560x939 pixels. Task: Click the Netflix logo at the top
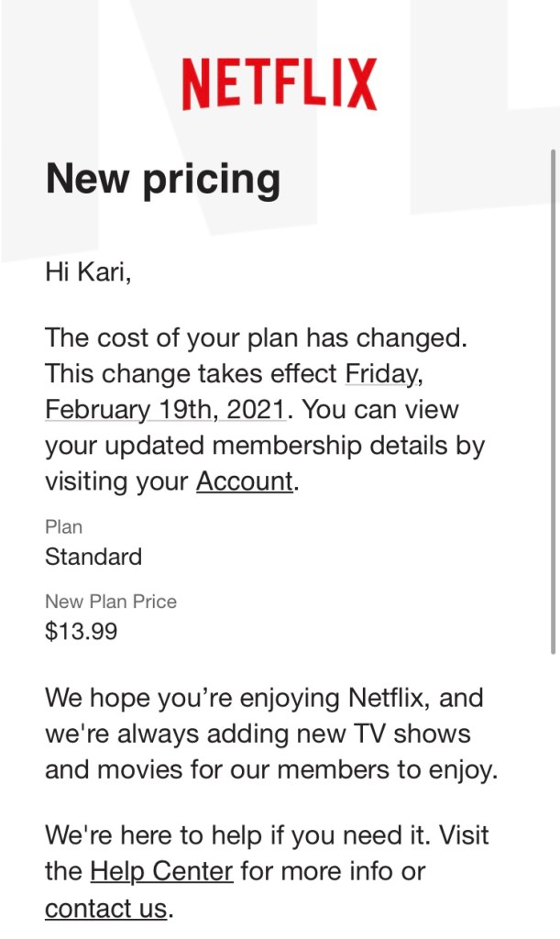pos(279,84)
